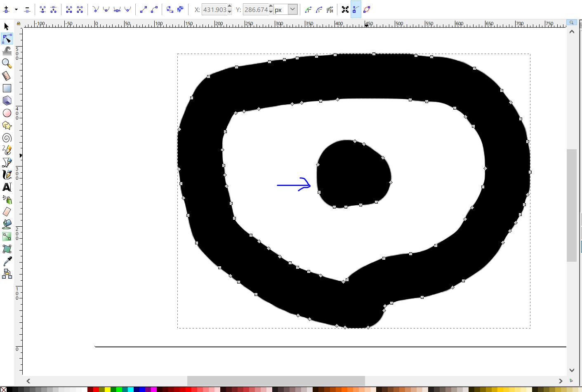582x392 pixels.
Task: Decrease the Y coordinate value
Action: click(x=271, y=12)
